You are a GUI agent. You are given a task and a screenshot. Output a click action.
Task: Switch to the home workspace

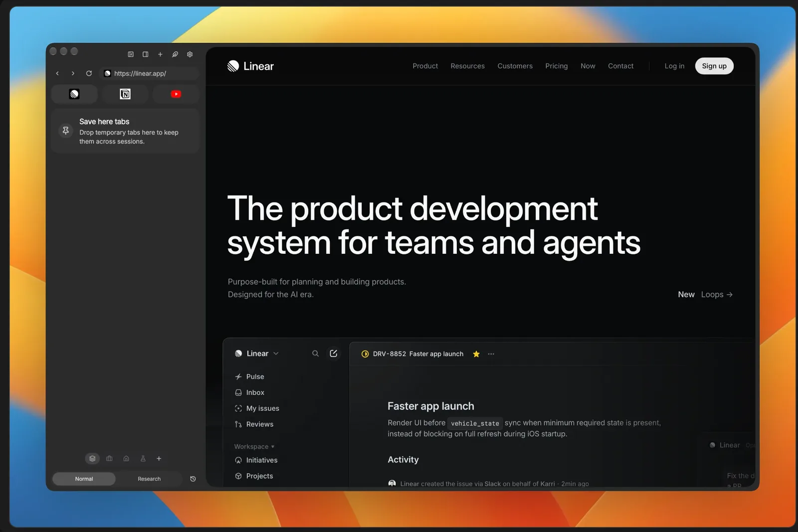click(x=126, y=459)
